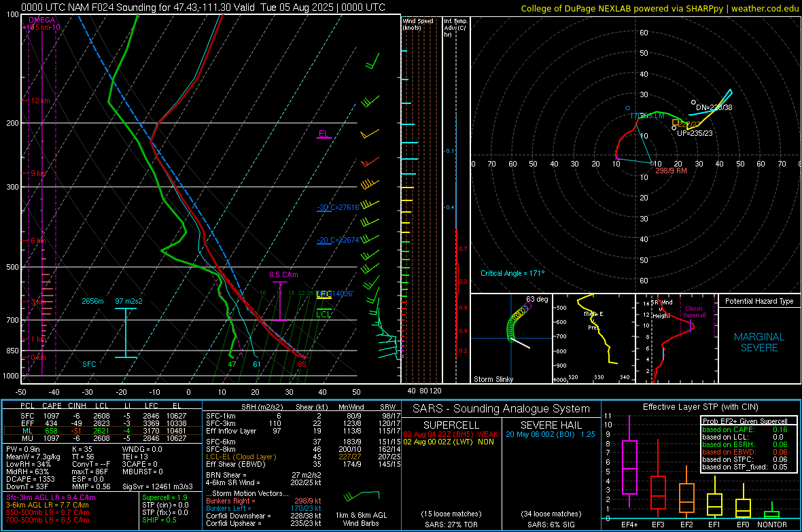This screenshot has height=532, width=802.
Task: Click the green LCL level label
Action: pyautogui.click(x=324, y=314)
